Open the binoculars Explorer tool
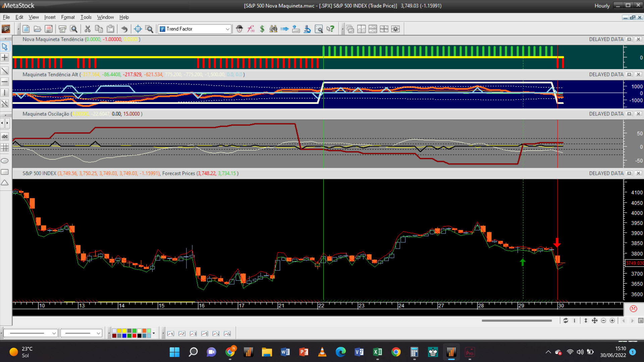Image resolution: width=644 pixels, height=362 pixels. (x=273, y=29)
